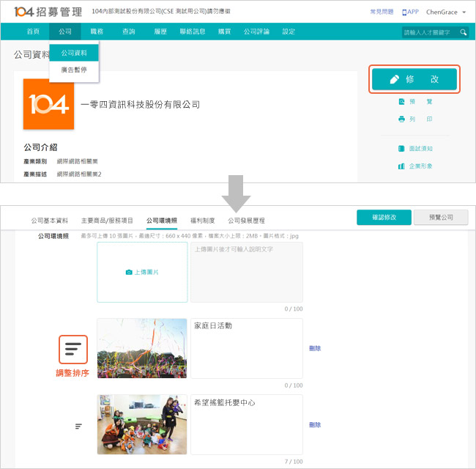This screenshot has width=476, height=469.
Task: Click the 預覽公司 button
Action: click(x=441, y=218)
